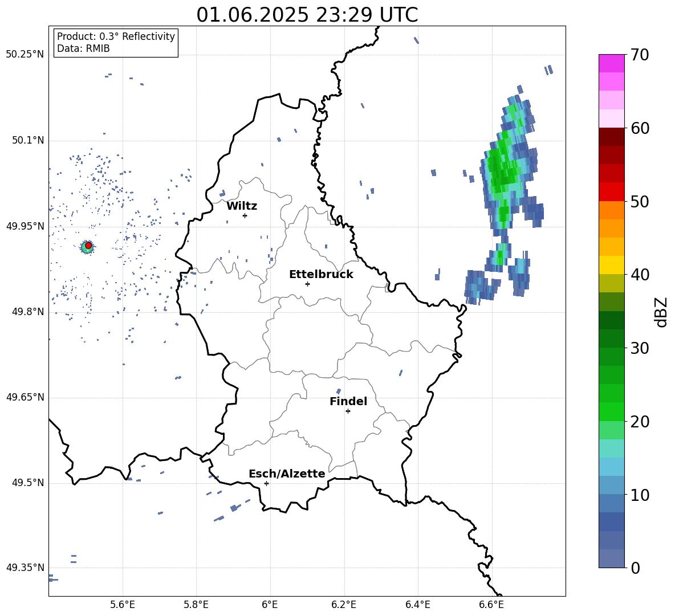
Task: Click the Wiltz station cross marker
Action: pyautogui.click(x=245, y=215)
